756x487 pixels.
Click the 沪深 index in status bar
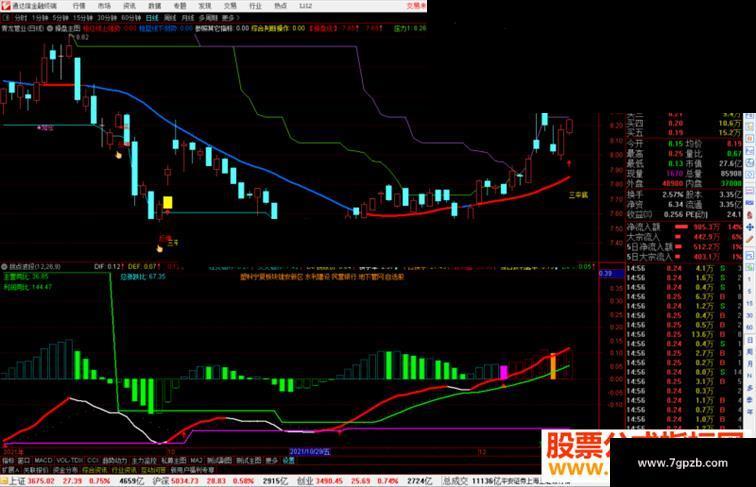(160, 481)
